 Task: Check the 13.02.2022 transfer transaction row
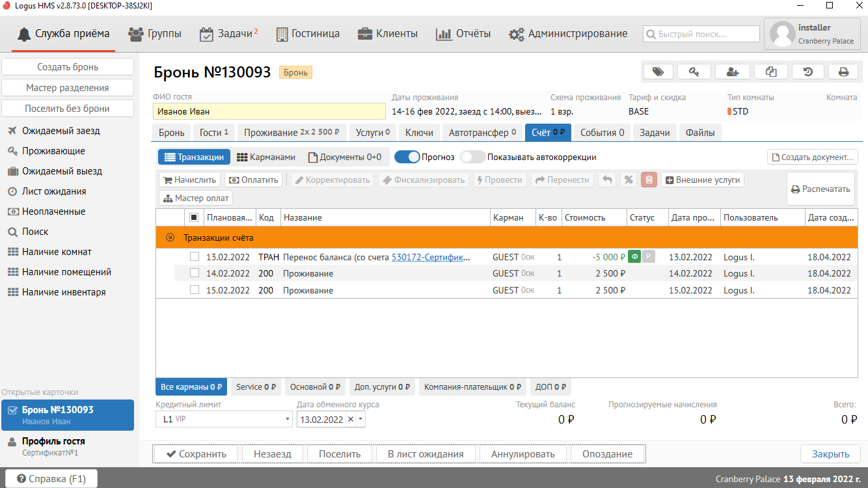[194, 257]
